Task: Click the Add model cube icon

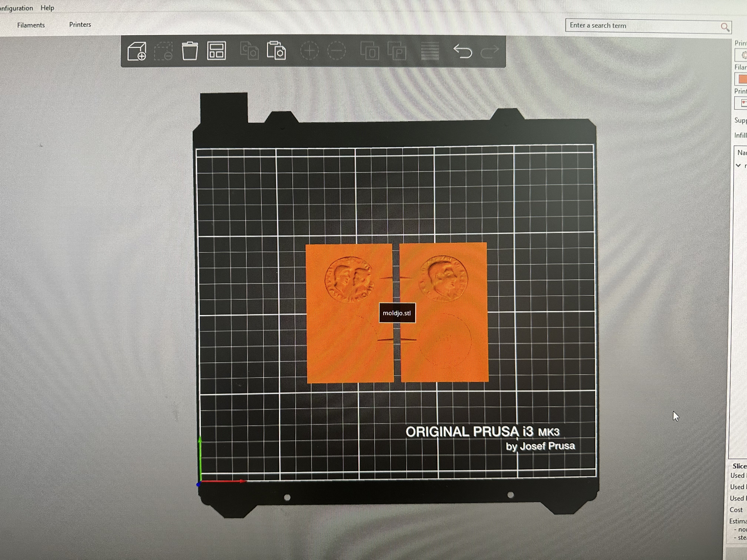Action: [137, 51]
